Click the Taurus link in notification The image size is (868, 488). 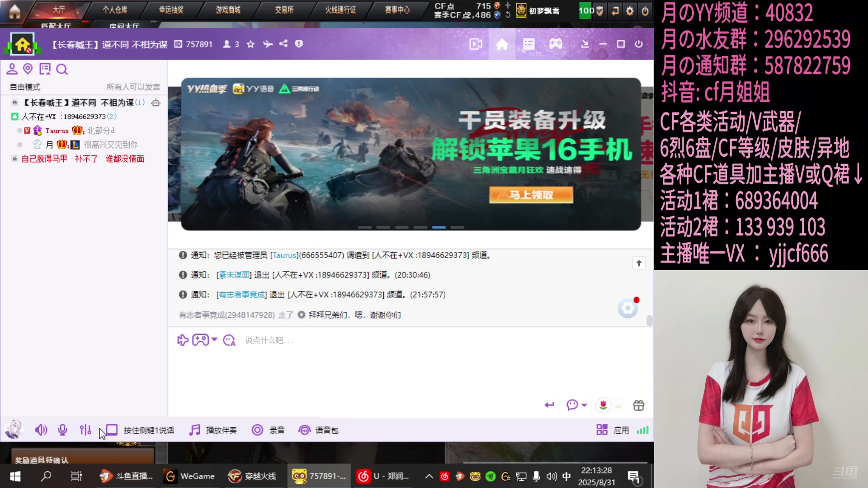click(284, 255)
